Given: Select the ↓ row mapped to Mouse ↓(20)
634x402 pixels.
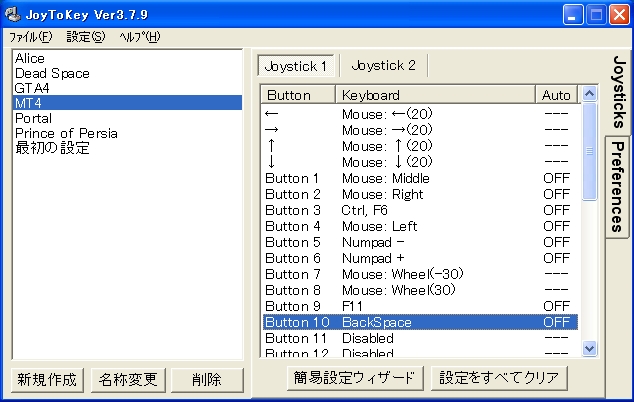Looking at the screenshot, I should (420, 162).
